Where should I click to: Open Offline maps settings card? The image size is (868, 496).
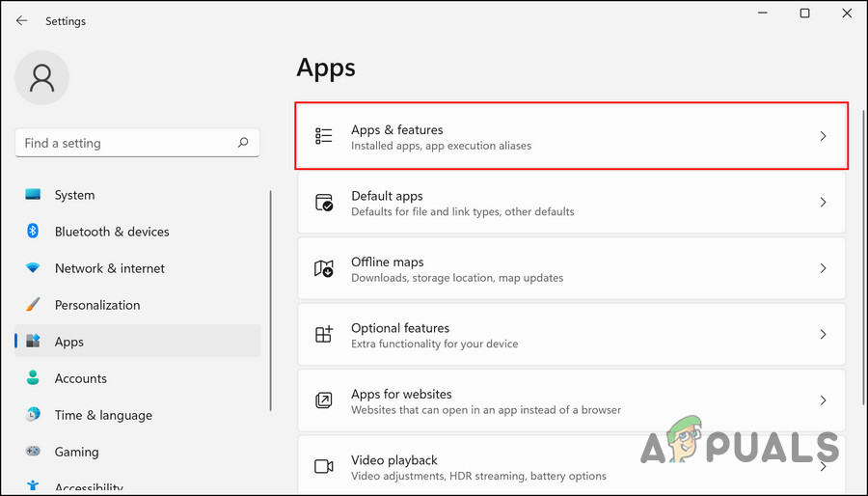571,268
